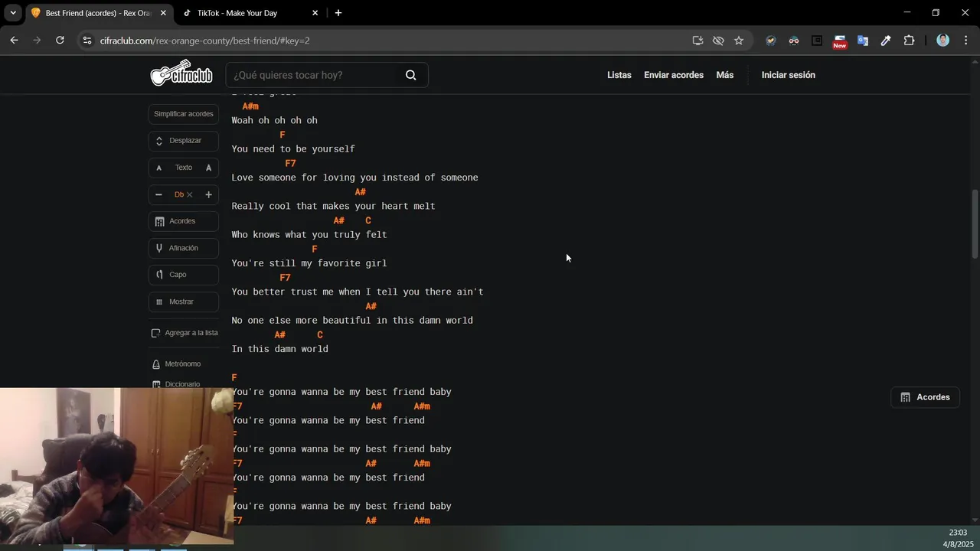The width and height of the screenshot is (980, 551).
Task: Increase text size with the large A
Action: [x=208, y=168]
